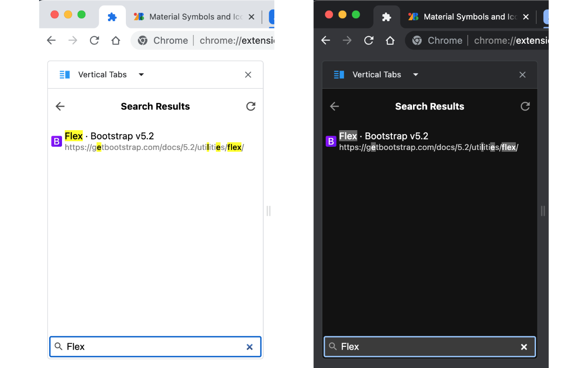Click back arrow in dark Search Results panel

[334, 106]
